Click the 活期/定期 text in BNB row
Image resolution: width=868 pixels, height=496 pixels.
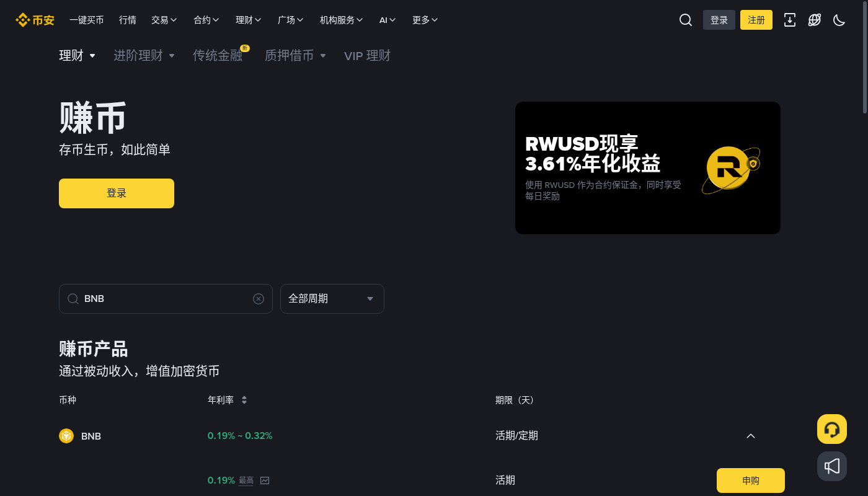coord(516,436)
